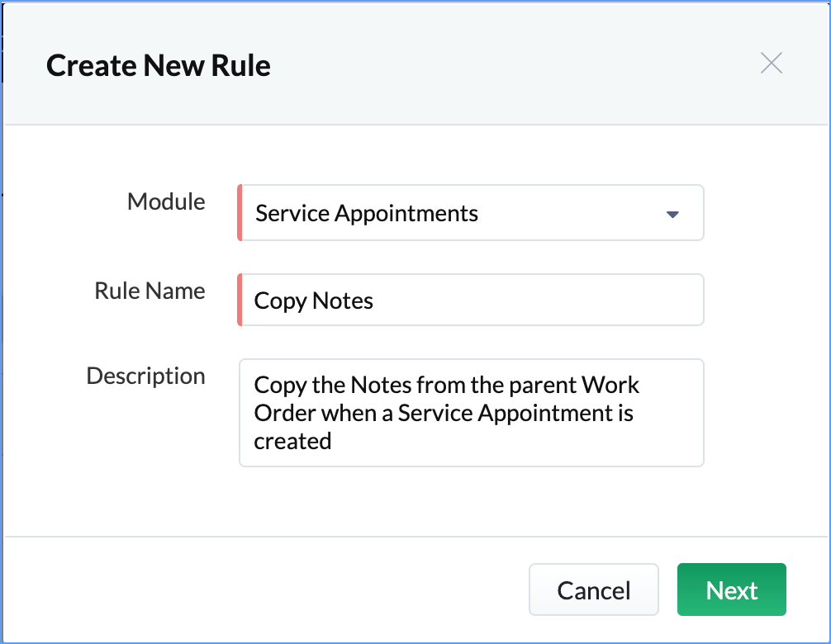Click the Module field label

tap(166, 201)
